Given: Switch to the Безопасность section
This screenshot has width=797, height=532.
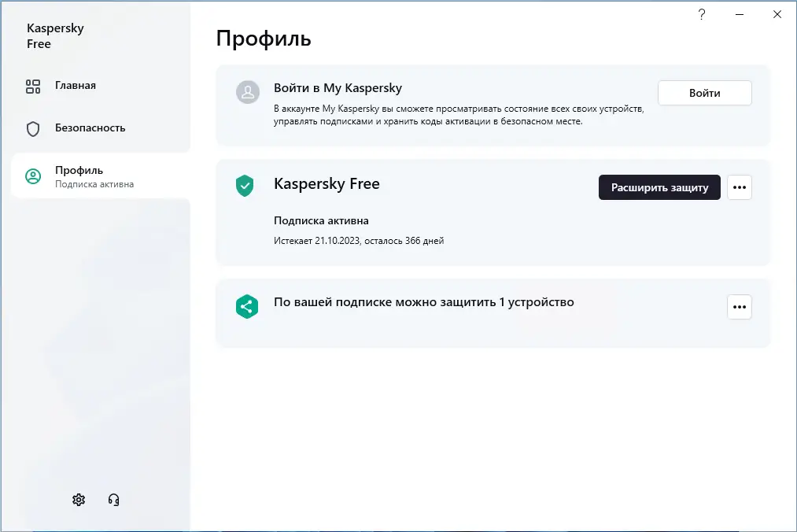Looking at the screenshot, I should coord(90,128).
